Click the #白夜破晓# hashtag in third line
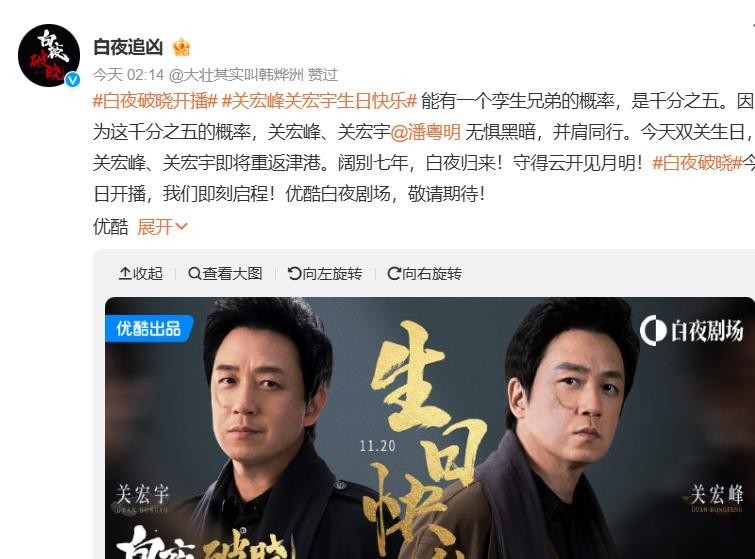Screen dimensions: 755x559 click(x=697, y=163)
